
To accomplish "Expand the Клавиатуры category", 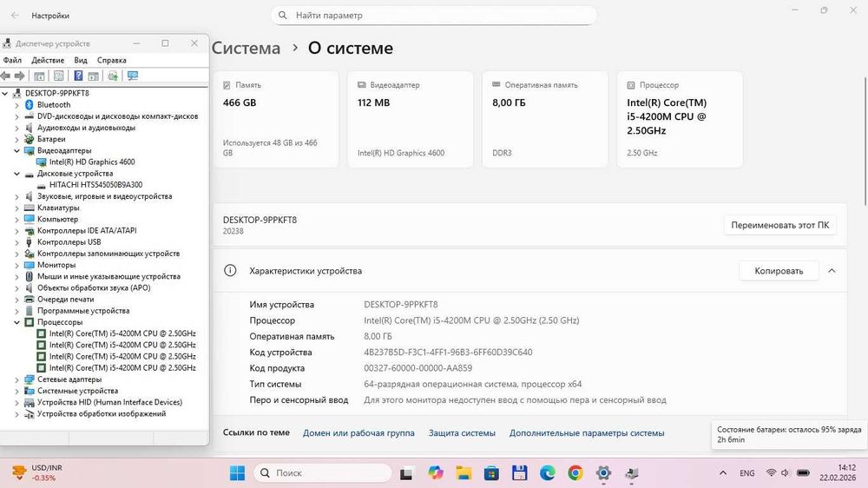I will pyautogui.click(x=16, y=208).
